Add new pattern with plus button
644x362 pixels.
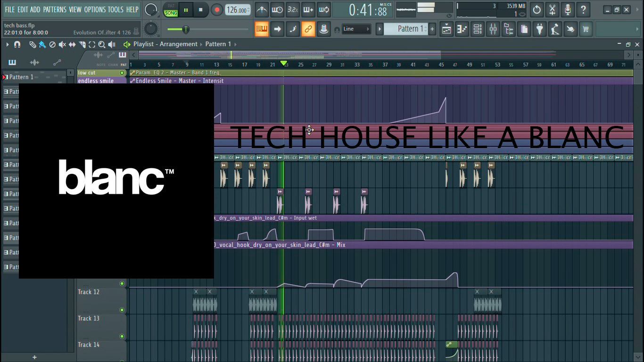tap(432, 29)
